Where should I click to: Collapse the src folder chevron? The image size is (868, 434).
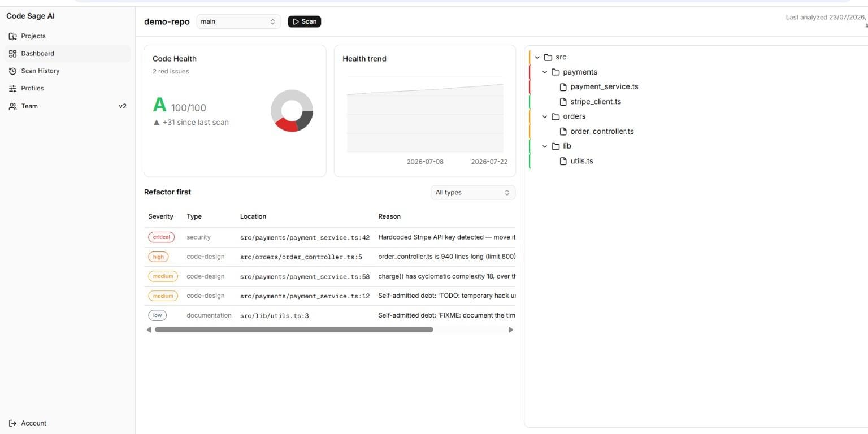537,57
